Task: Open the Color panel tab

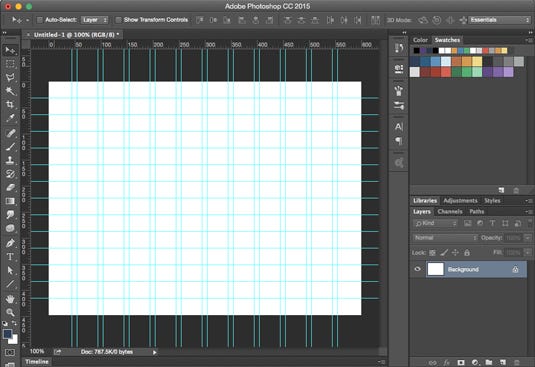Action: tap(420, 40)
